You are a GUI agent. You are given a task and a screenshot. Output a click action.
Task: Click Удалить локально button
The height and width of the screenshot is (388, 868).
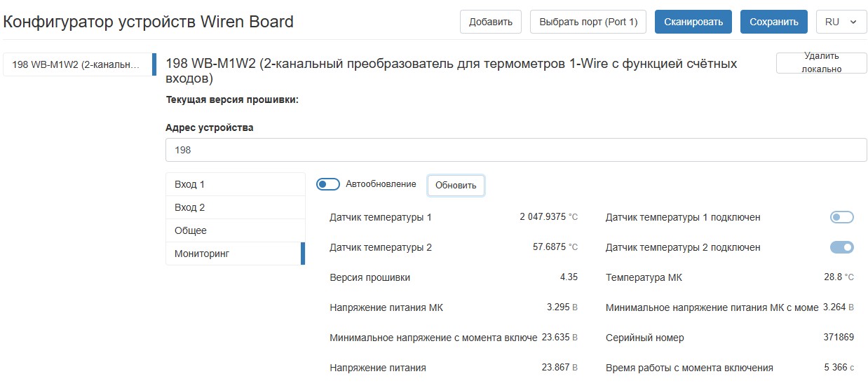tap(821, 62)
